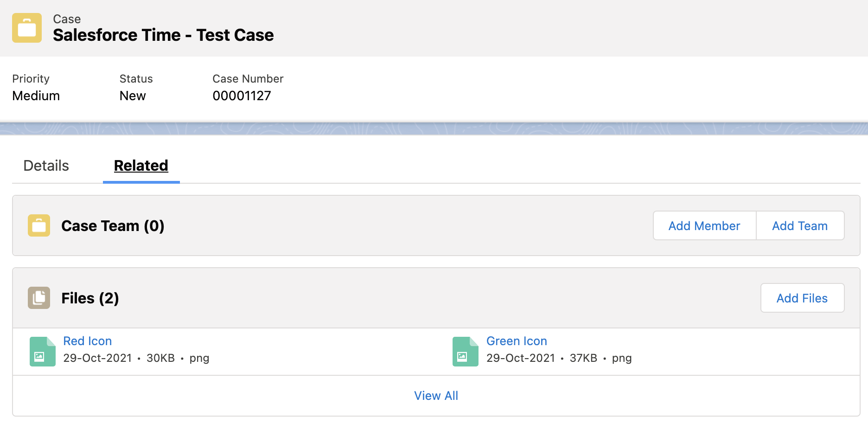Viewport: 868px width, 424px height.
Task: Click the Salesforce Time - Test Case title
Action: pyautogui.click(x=164, y=34)
